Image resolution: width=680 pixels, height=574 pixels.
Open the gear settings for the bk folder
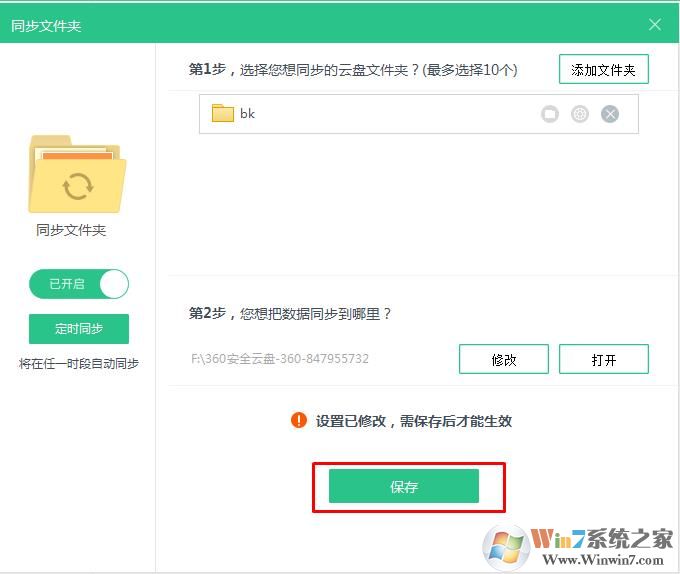(580, 114)
